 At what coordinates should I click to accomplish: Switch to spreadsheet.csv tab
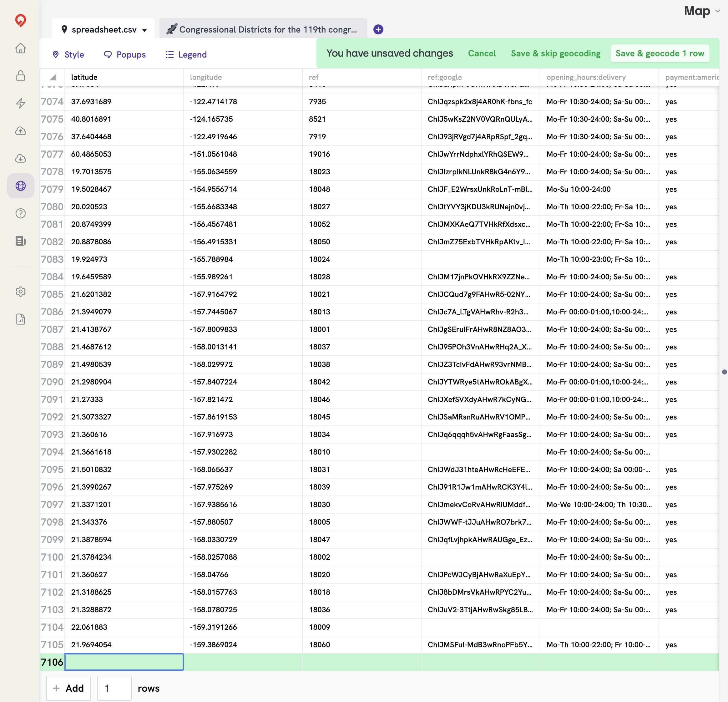click(104, 29)
